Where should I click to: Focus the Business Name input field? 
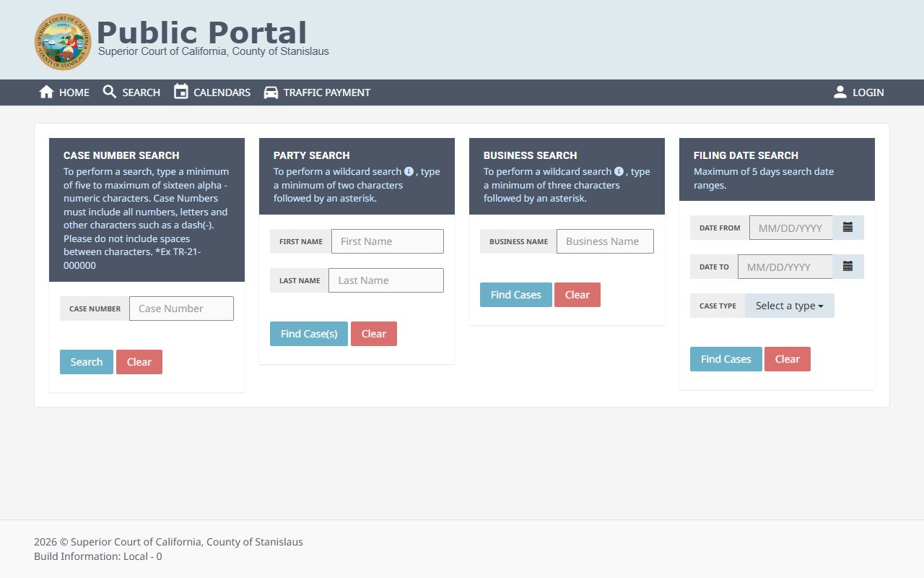(605, 241)
